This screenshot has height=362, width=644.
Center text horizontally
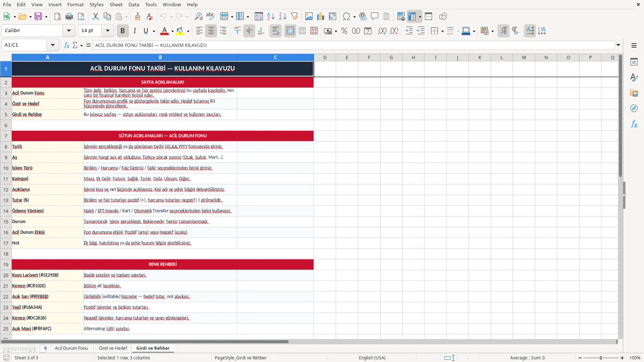(x=211, y=31)
